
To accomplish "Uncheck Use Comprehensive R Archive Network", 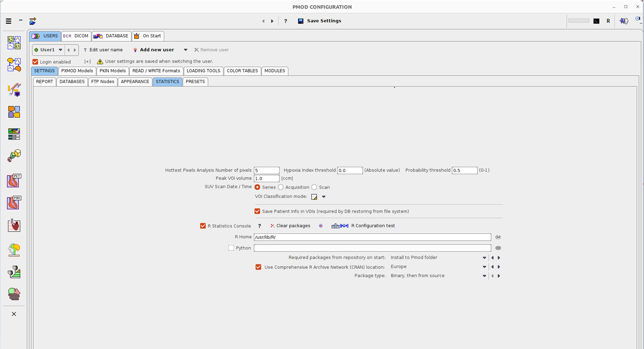I will click(258, 267).
